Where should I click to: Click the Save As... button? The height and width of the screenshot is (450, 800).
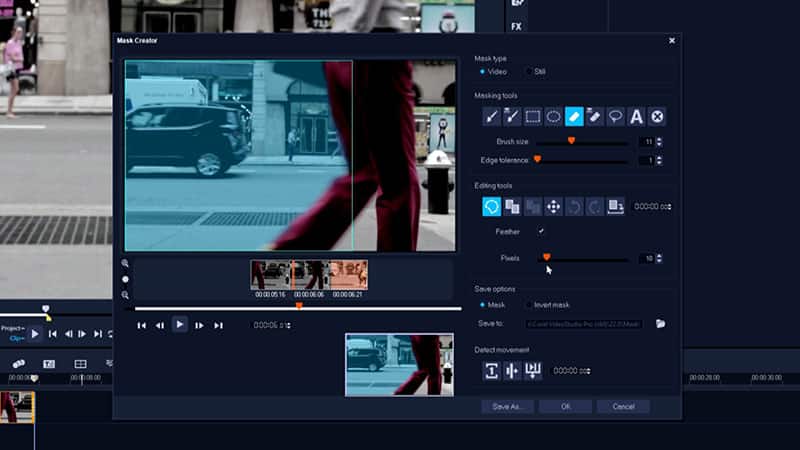tap(508, 407)
